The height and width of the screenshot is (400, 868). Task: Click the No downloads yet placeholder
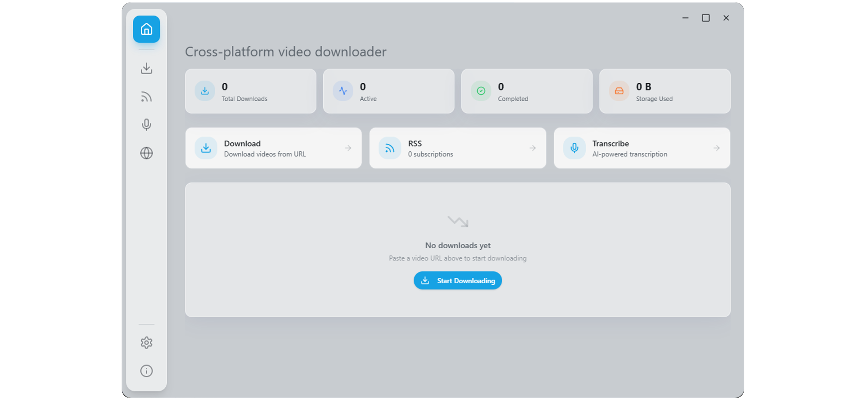tap(457, 245)
